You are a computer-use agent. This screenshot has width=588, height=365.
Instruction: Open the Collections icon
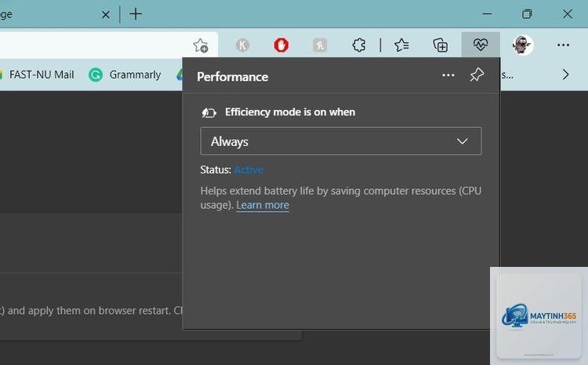[x=441, y=46]
